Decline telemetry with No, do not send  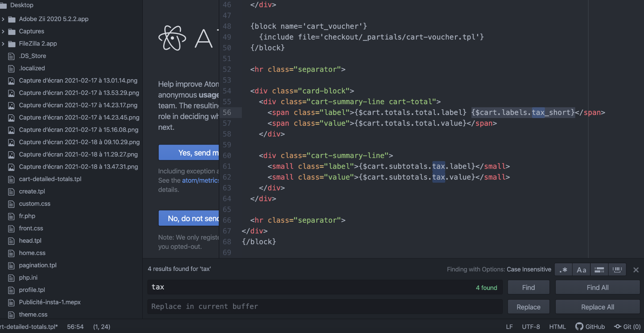(x=189, y=218)
